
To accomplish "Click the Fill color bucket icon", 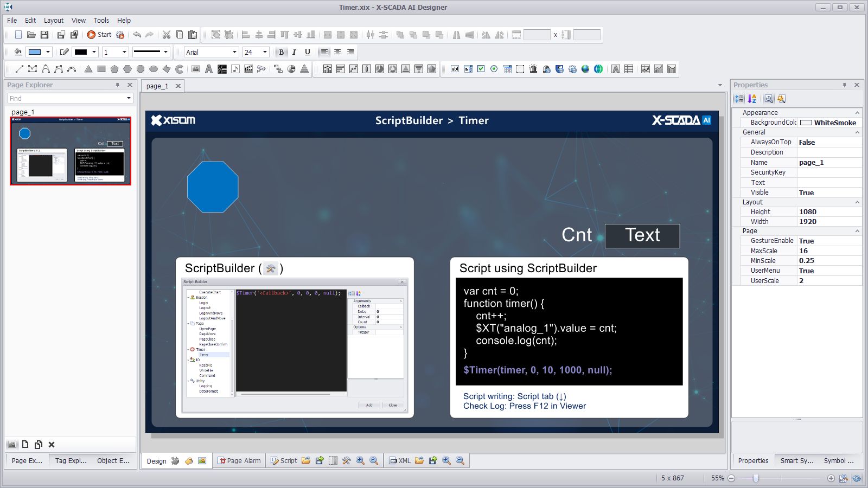I will pos(18,52).
